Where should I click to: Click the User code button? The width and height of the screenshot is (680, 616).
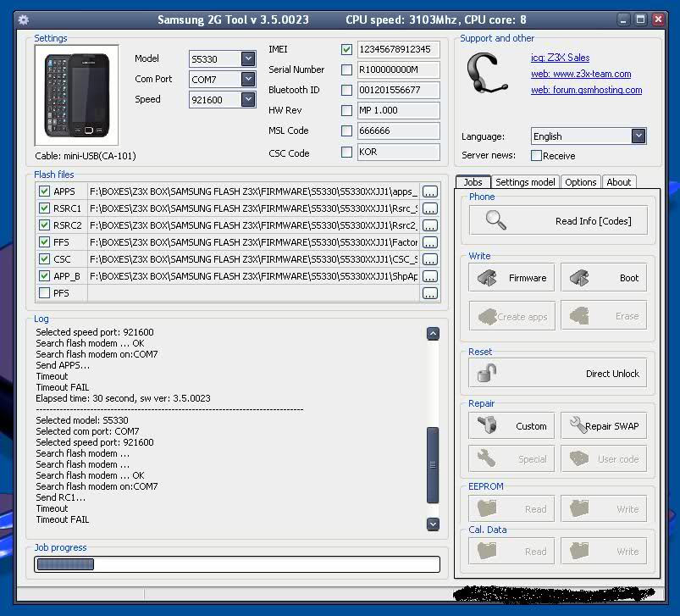604,458
